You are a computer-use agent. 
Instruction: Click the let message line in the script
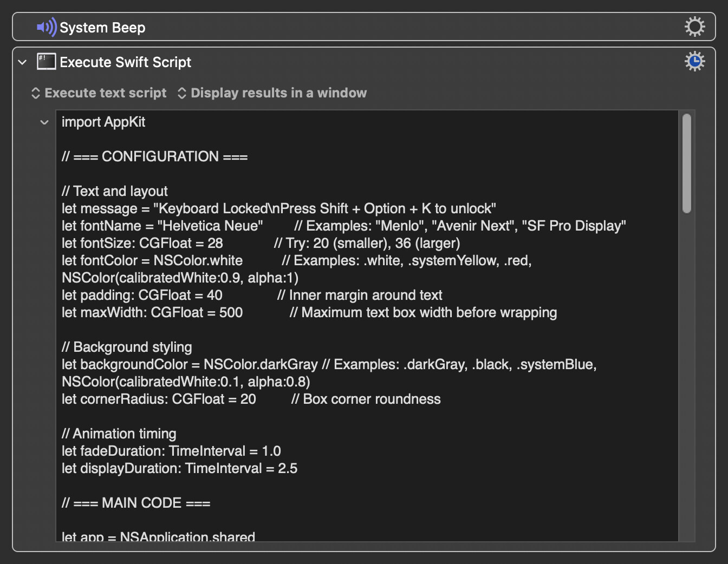click(278, 209)
